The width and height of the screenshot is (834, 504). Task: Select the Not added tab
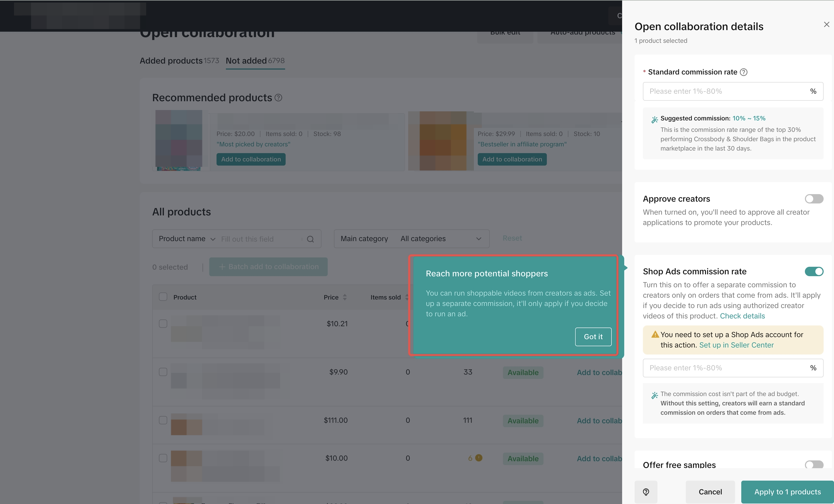[255, 60]
